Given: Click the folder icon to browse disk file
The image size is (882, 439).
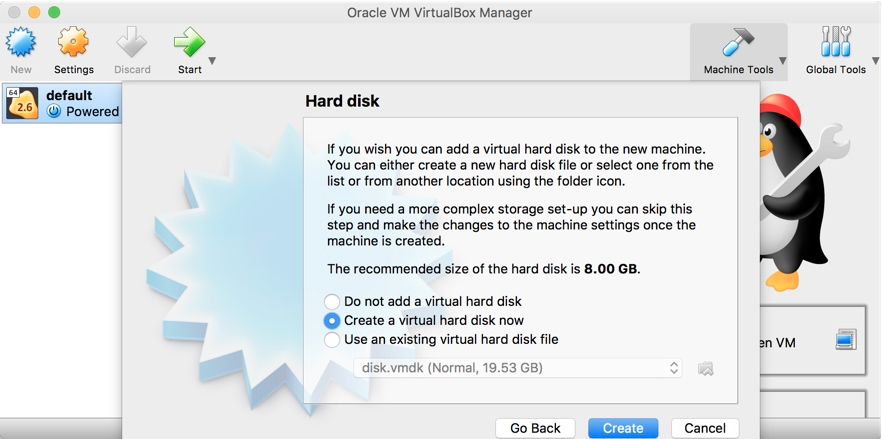Looking at the screenshot, I should (706, 368).
